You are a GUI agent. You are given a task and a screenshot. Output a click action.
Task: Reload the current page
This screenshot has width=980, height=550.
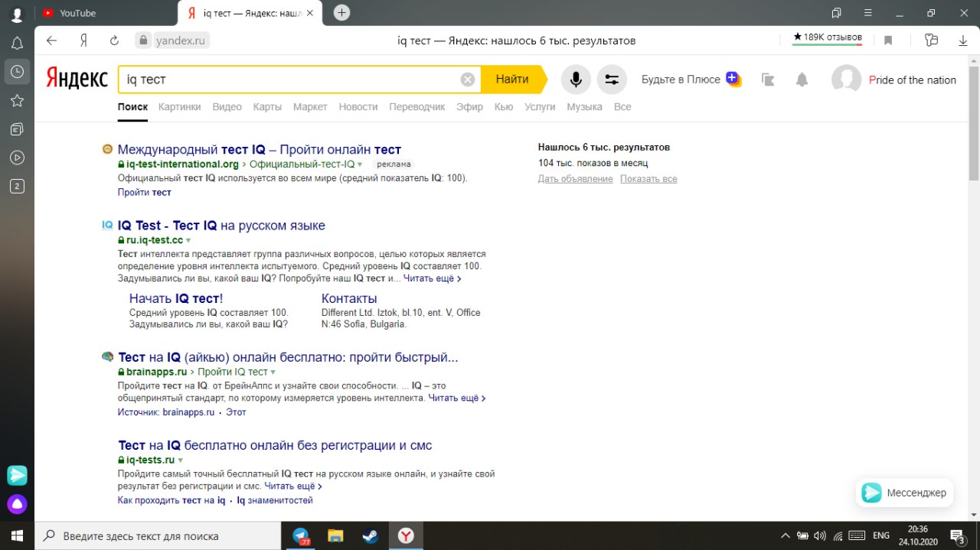coord(115,41)
